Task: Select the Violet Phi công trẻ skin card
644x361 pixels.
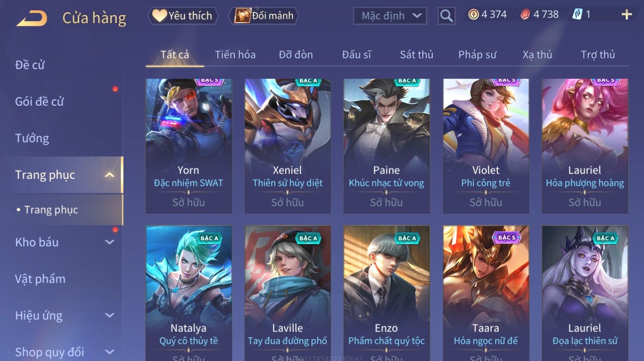Action: coord(486,146)
